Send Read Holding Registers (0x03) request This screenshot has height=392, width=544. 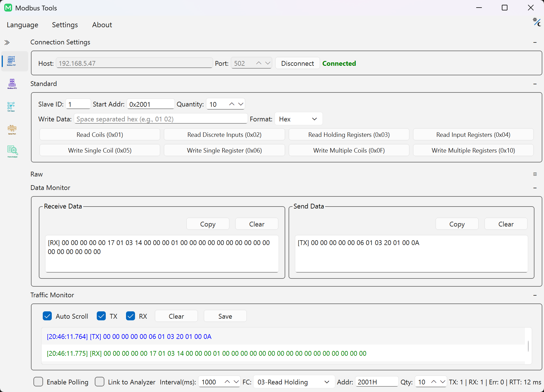[349, 135]
